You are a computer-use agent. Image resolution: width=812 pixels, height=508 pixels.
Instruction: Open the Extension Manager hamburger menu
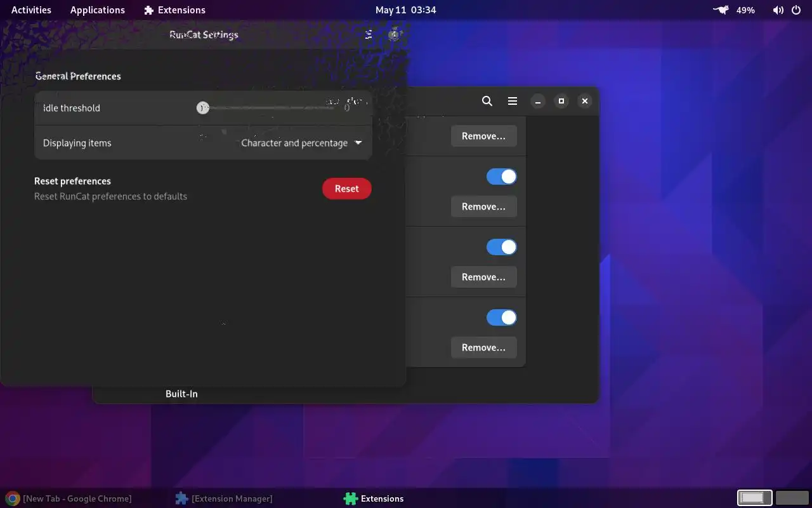click(x=513, y=101)
